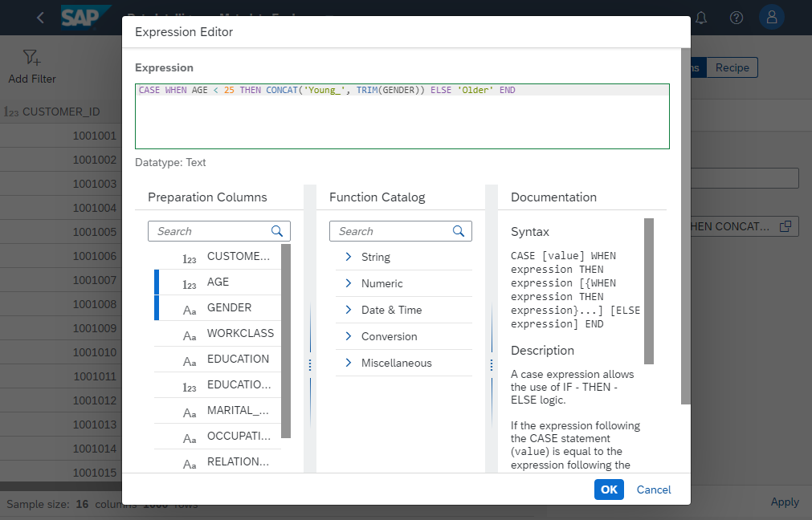Click the search icon in Preparation Columns
This screenshot has height=520, width=812.
(x=277, y=231)
